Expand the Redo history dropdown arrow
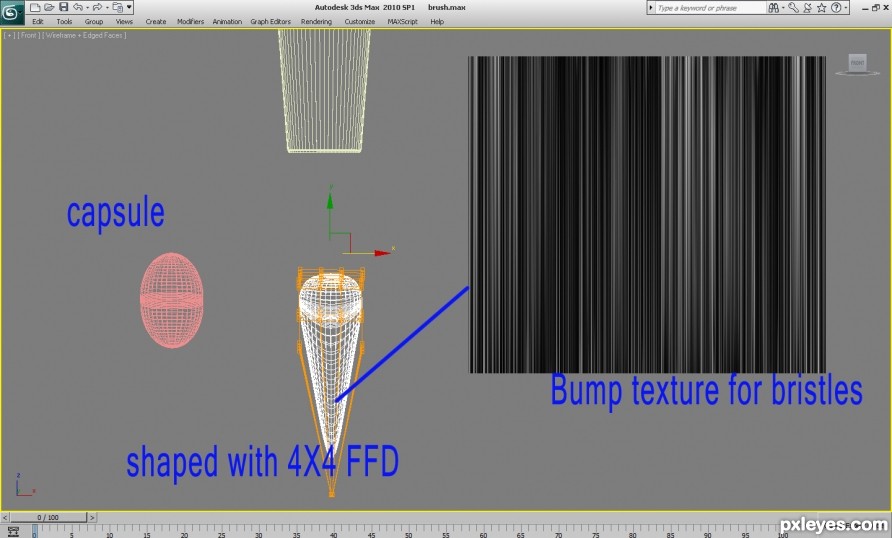Screen dimensions: 892x538 point(106,7)
